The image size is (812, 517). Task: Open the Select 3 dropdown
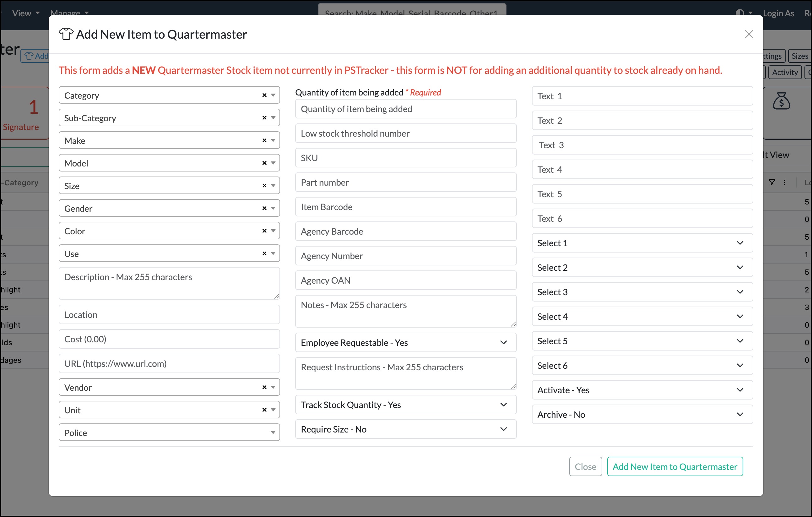click(642, 292)
